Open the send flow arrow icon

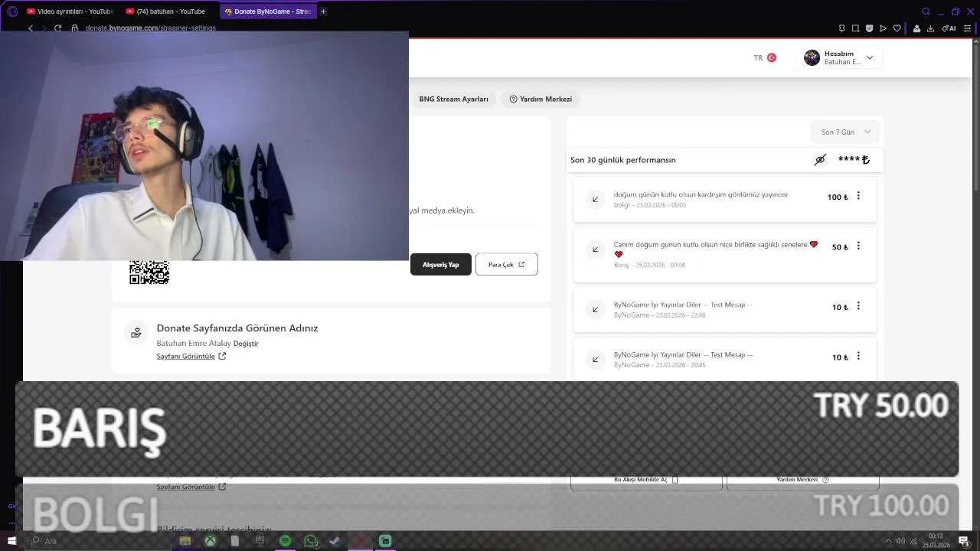(883, 28)
